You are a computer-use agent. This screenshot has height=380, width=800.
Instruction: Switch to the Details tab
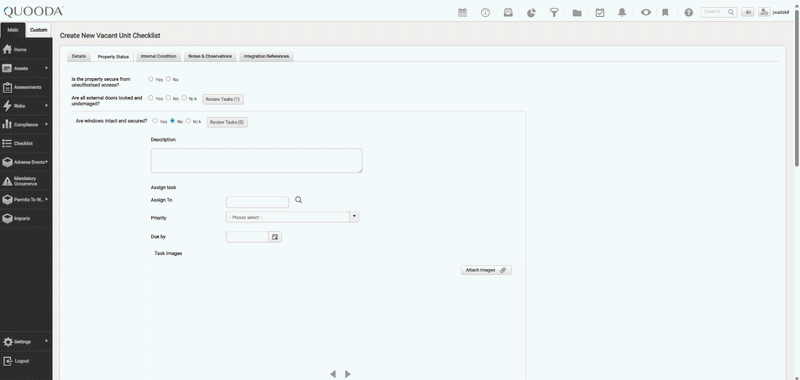pos(79,57)
